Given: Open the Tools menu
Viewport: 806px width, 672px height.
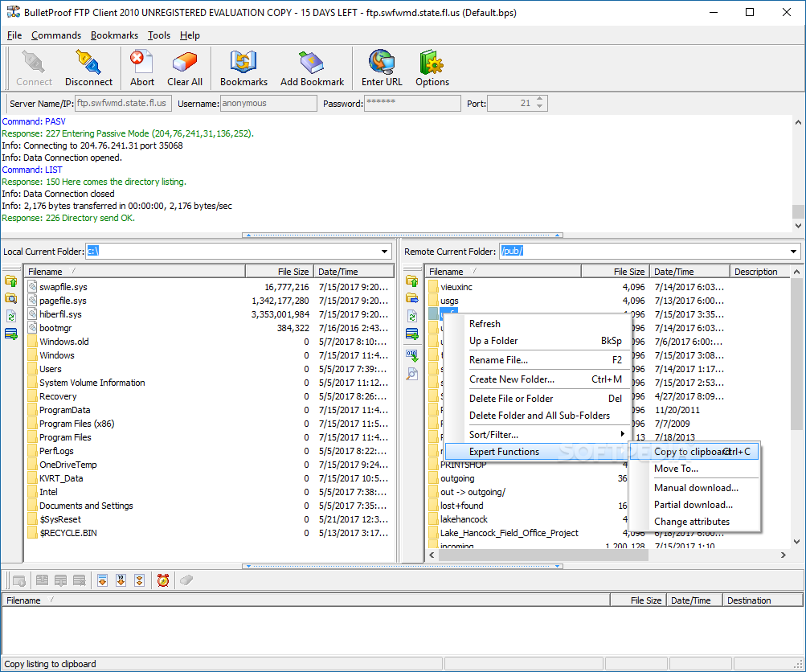Looking at the screenshot, I should pos(159,35).
